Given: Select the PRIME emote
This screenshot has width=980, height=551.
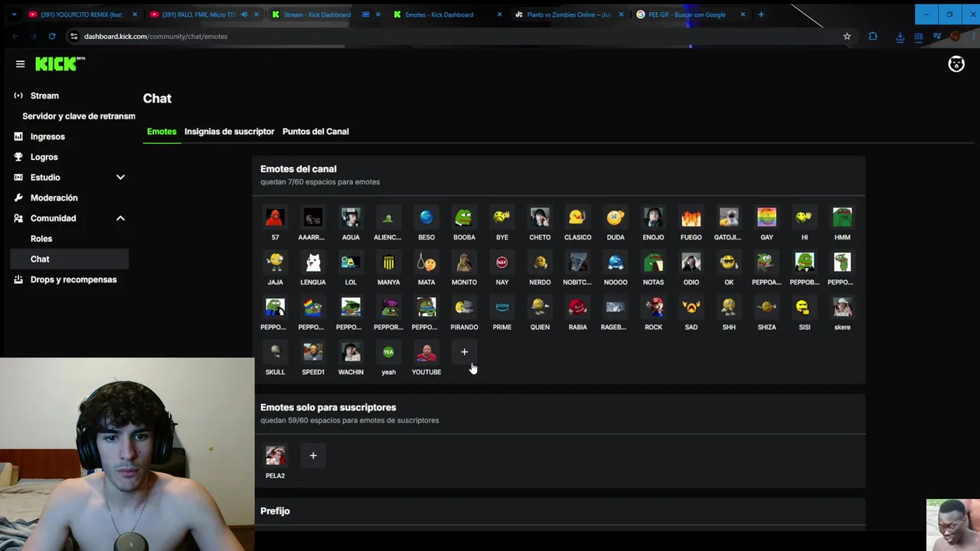Looking at the screenshot, I should click(502, 308).
